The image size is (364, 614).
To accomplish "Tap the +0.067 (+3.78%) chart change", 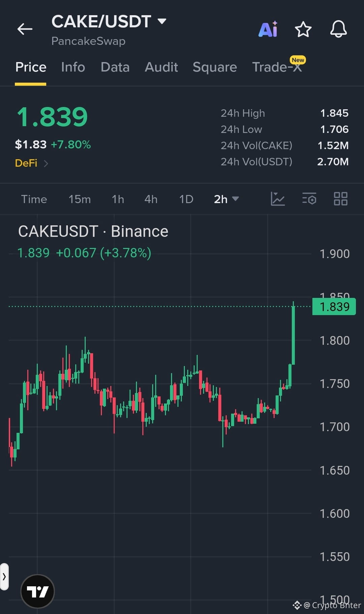I will (104, 253).
